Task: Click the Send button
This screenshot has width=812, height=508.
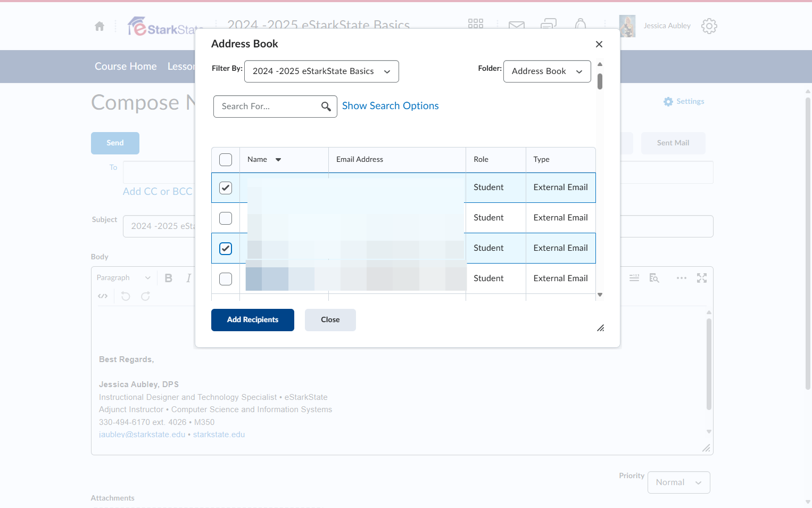Action: (115, 143)
